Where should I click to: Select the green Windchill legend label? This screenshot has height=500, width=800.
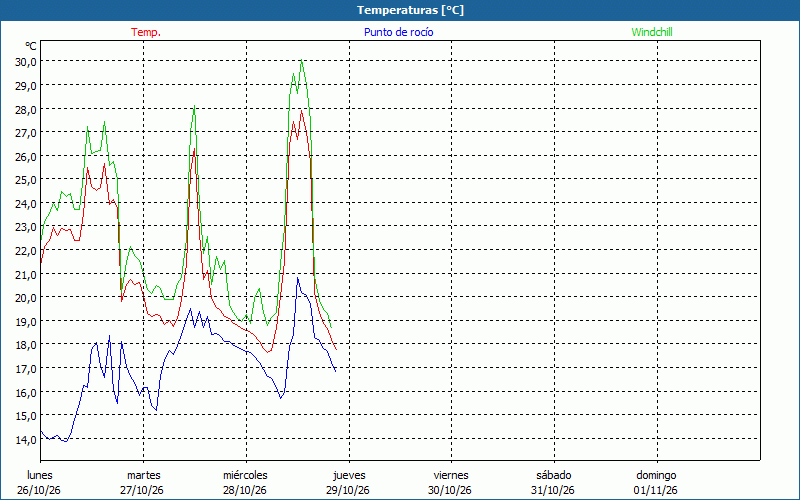(652, 32)
